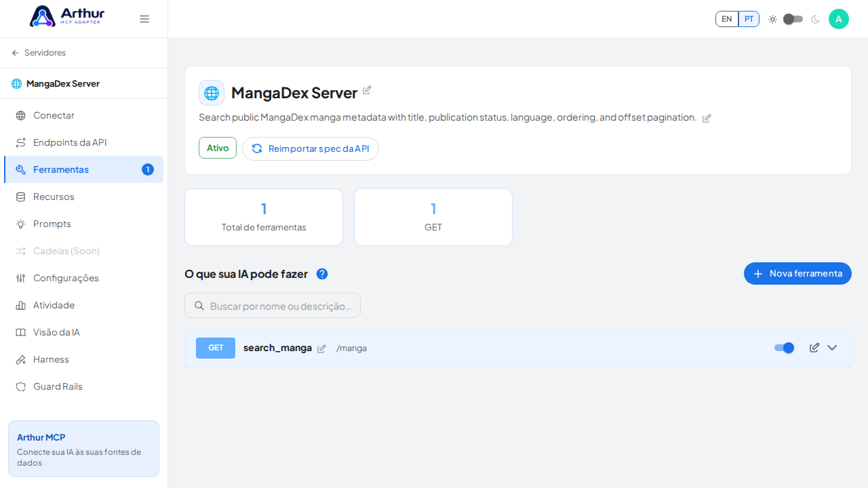868x488 pixels.
Task: Click the Endpoints da API route icon
Action: tap(21, 142)
